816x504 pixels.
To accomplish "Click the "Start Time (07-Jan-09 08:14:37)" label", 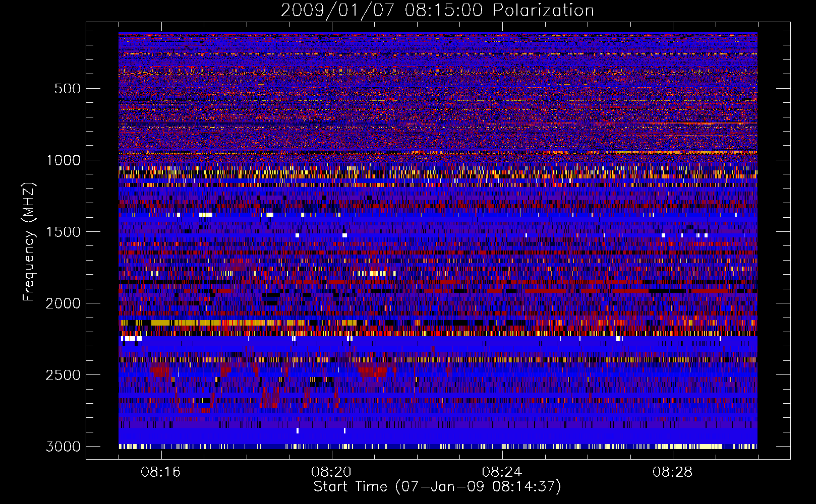I will (437, 487).
